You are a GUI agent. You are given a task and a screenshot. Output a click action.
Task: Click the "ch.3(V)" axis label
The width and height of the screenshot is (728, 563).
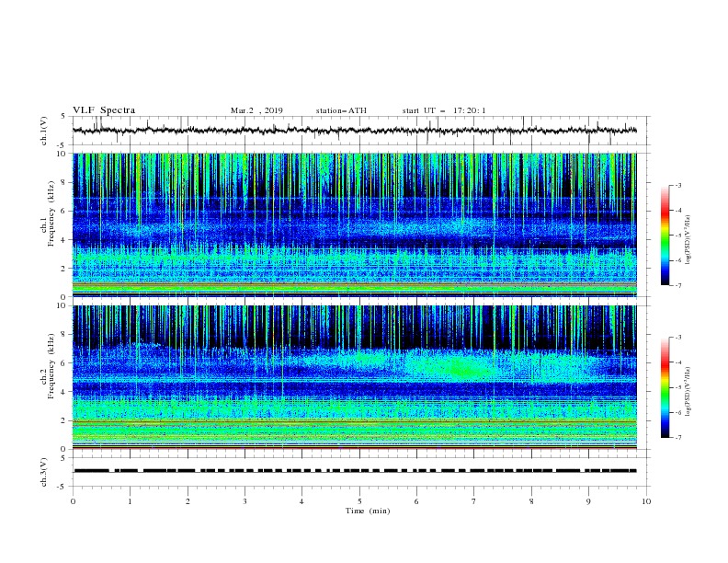(x=44, y=472)
